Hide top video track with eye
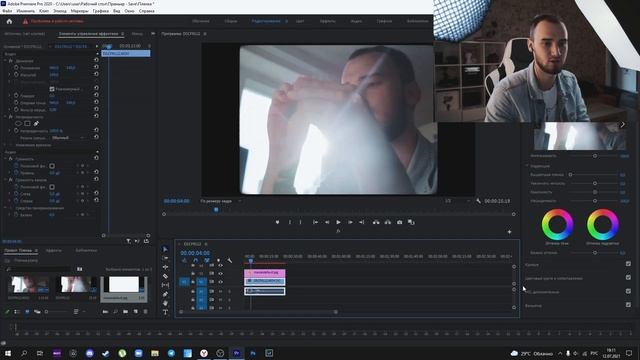 pos(220,265)
